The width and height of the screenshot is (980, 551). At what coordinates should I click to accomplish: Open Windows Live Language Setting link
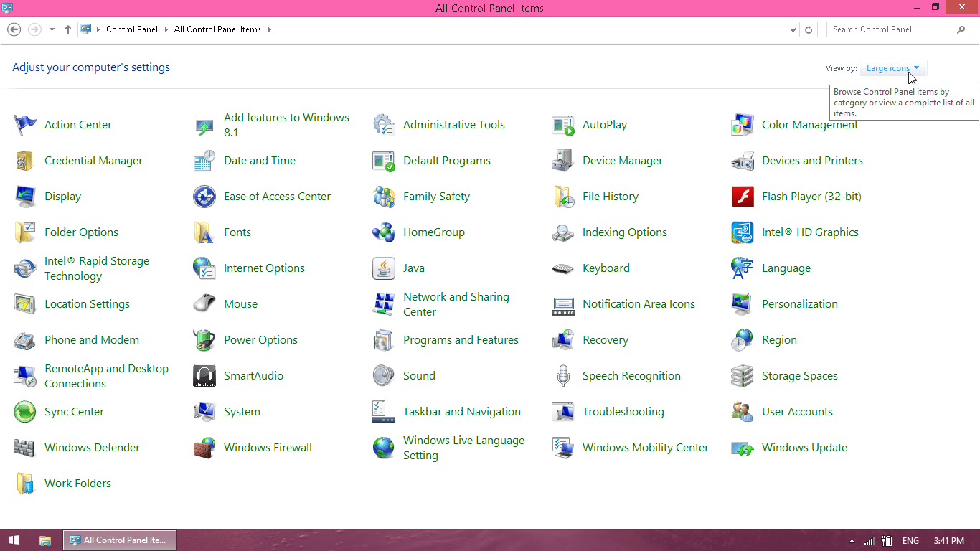463,448
